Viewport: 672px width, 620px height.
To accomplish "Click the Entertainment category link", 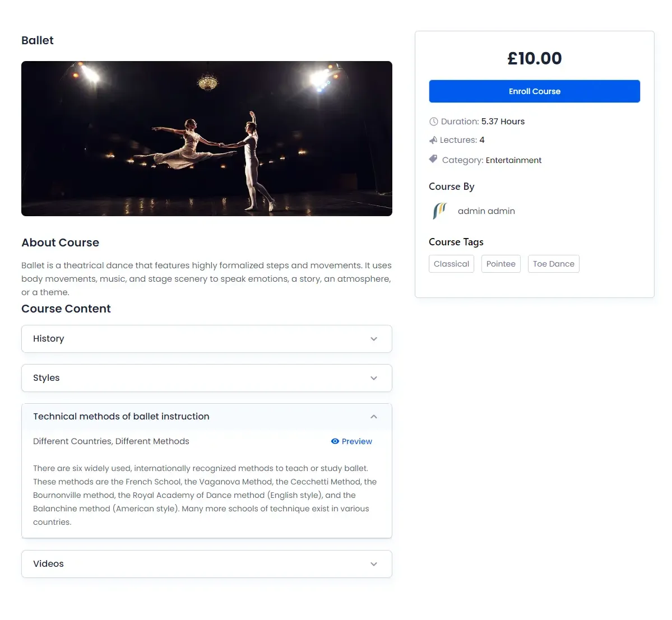I will coord(513,160).
